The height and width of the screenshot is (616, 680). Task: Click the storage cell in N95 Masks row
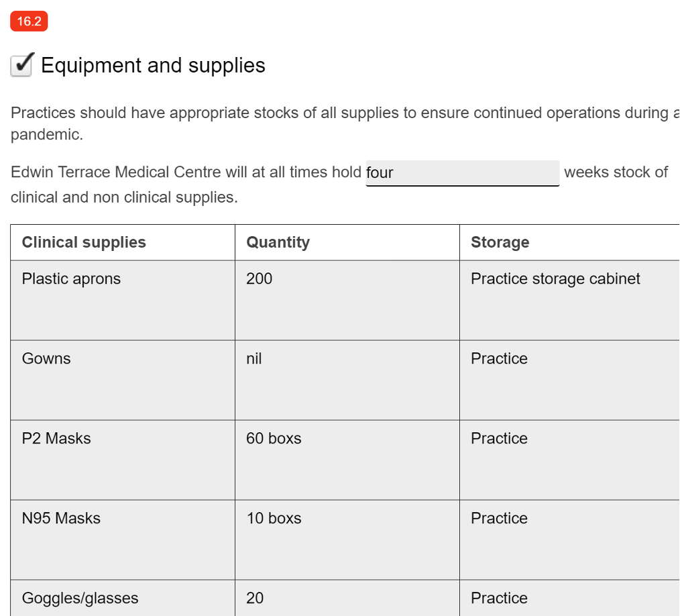[x=569, y=540]
